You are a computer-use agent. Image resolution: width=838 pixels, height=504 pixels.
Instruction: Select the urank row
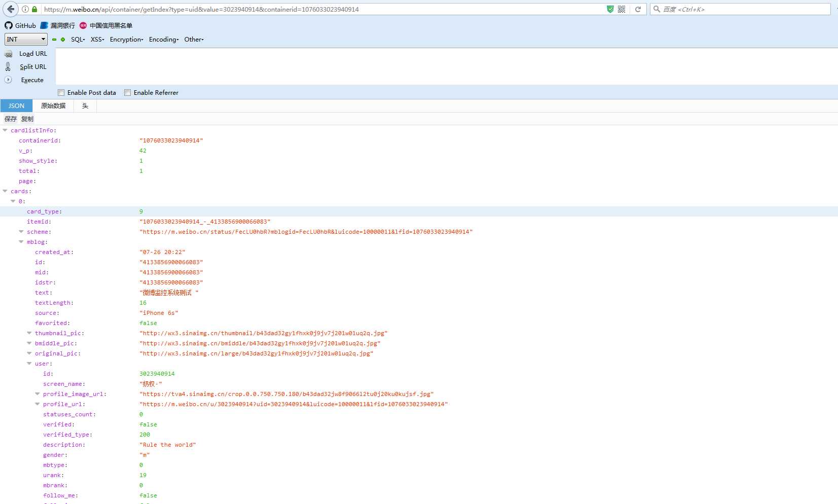point(419,475)
